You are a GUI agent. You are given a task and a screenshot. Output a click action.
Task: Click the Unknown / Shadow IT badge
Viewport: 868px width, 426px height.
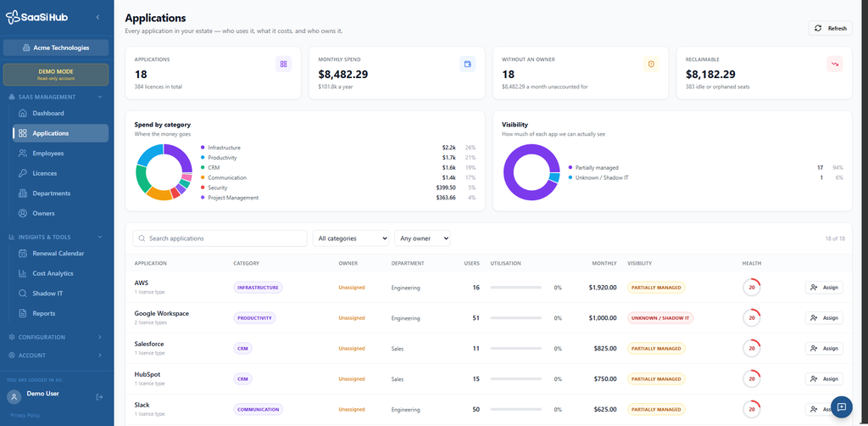659,318
